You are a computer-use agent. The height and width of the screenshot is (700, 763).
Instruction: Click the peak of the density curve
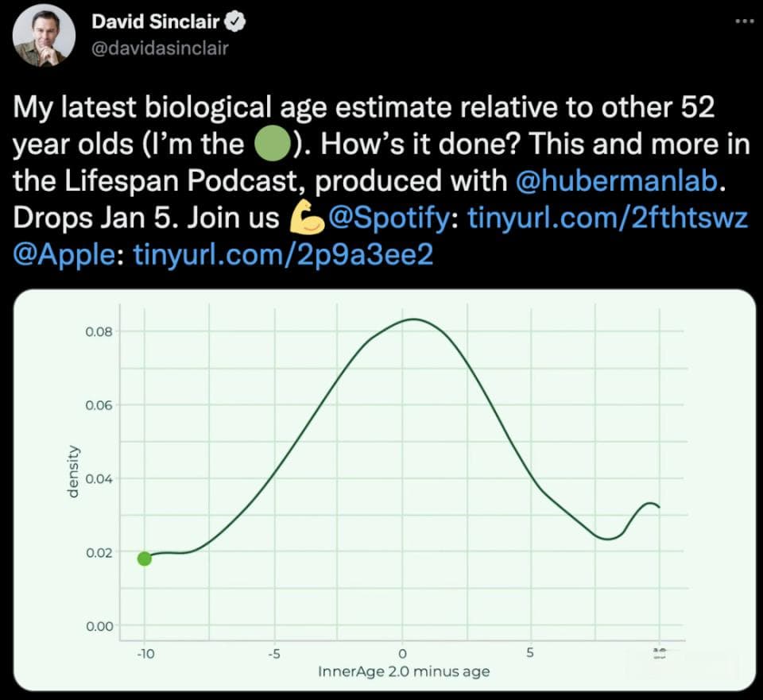[413, 319]
